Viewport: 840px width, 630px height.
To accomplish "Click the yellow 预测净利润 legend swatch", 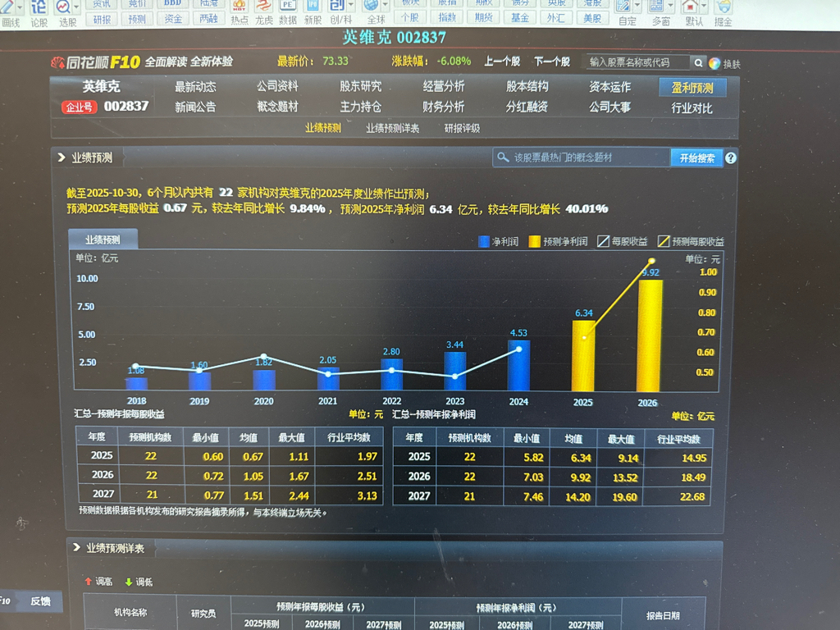I will point(534,242).
